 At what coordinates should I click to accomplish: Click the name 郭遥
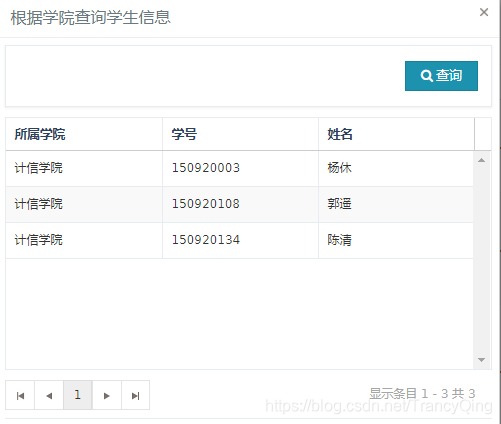point(339,204)
